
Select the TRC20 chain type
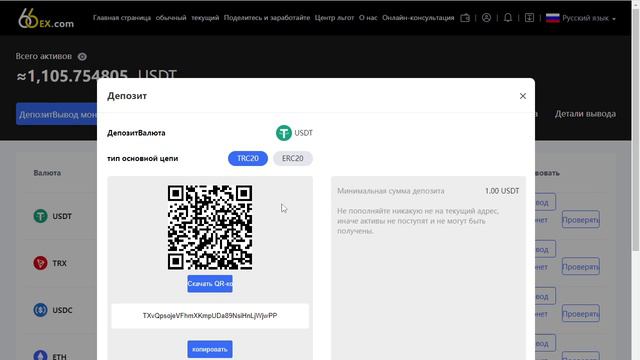tap(248, 158)
